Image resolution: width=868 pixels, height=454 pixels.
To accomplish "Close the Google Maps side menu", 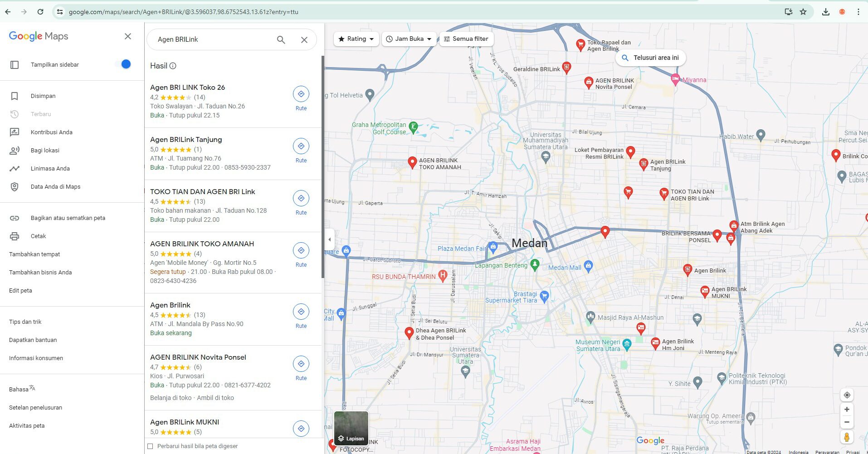I will point(128,36).
